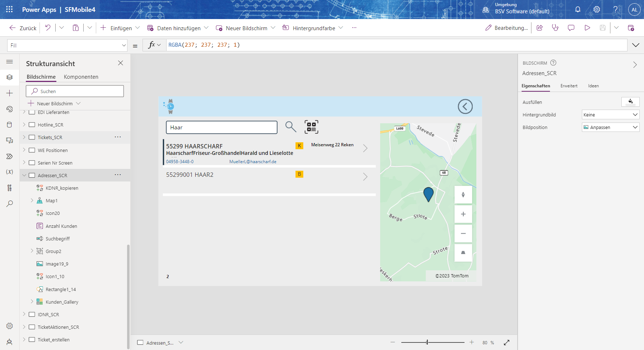Open the insert plus icon in left rail
The height and width of the screenshot is (350, 644).
(10, 93)
